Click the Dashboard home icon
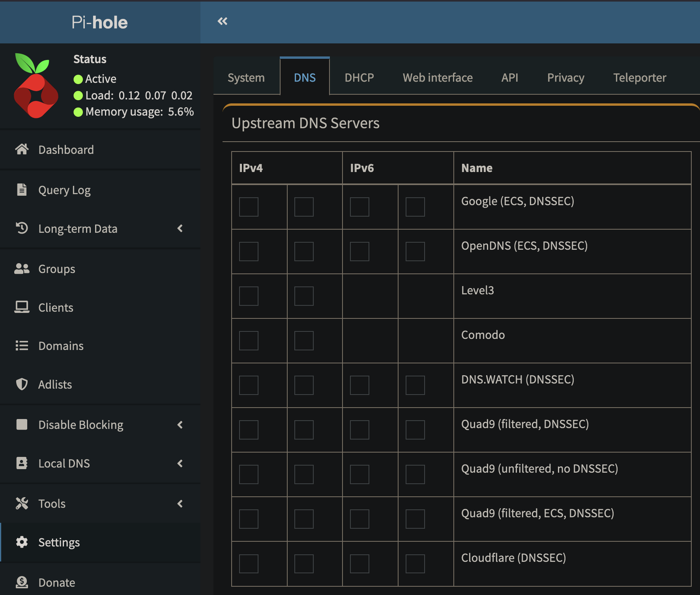This screenshot has width=700, height=595. coord(22,150)
